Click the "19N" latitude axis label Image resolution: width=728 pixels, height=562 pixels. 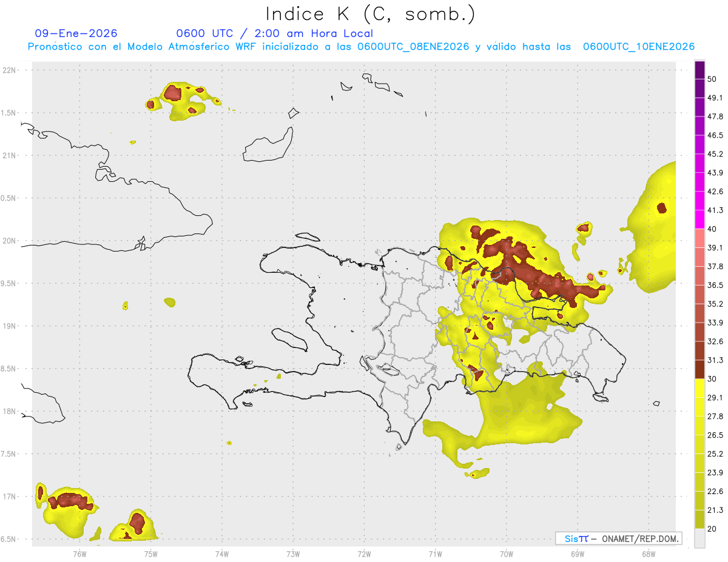pos(9,326)
